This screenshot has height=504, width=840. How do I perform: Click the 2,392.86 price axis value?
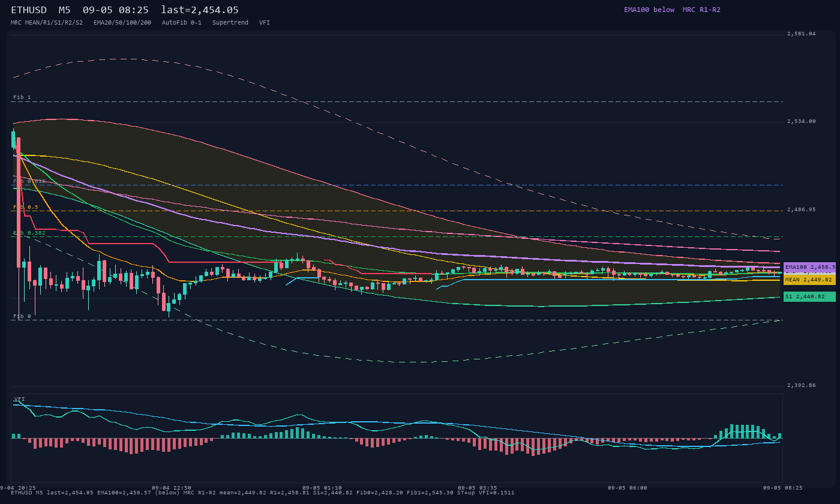pyautogui.click(x=802, y=385)
